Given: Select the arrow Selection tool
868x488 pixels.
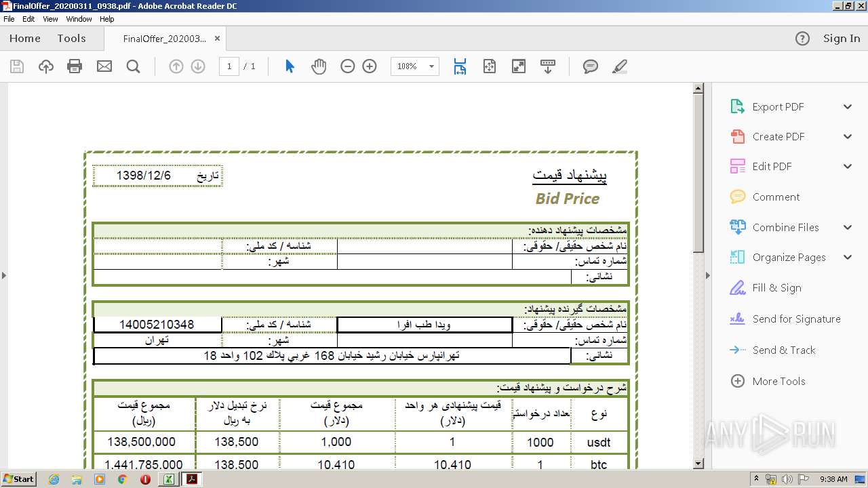Looking at the screenshot, I should [290, 66].
